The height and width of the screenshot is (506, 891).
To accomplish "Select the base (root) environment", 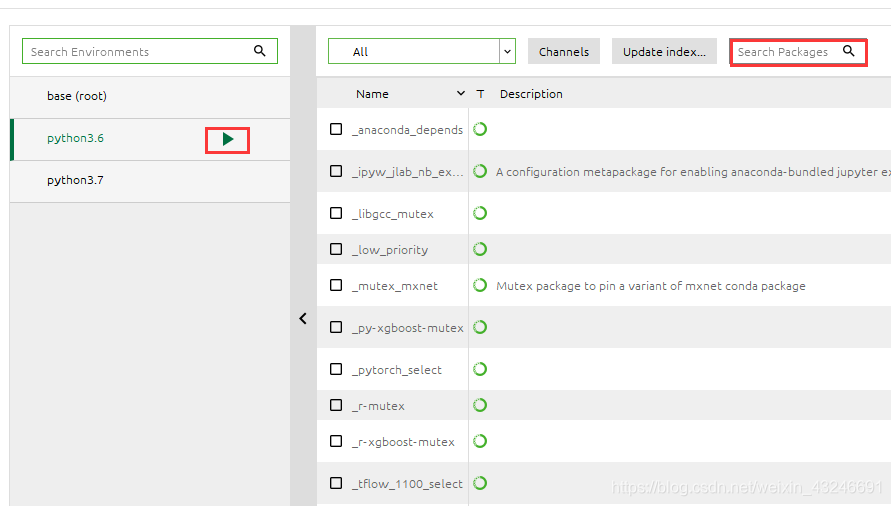I will pos(150,97).
